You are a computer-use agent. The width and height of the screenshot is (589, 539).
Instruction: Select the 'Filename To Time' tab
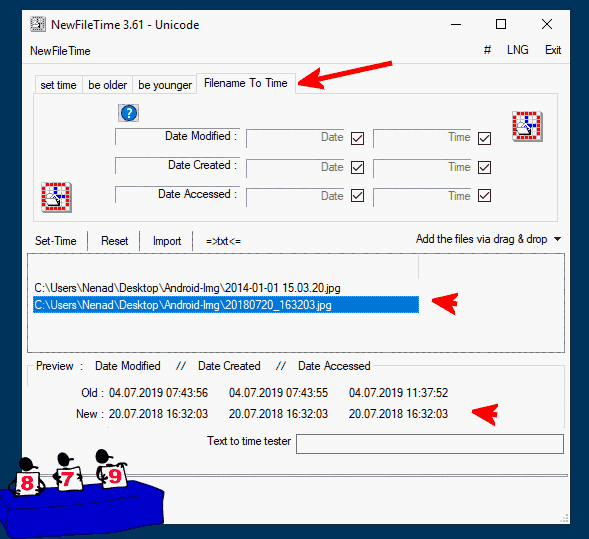[246, 83]
